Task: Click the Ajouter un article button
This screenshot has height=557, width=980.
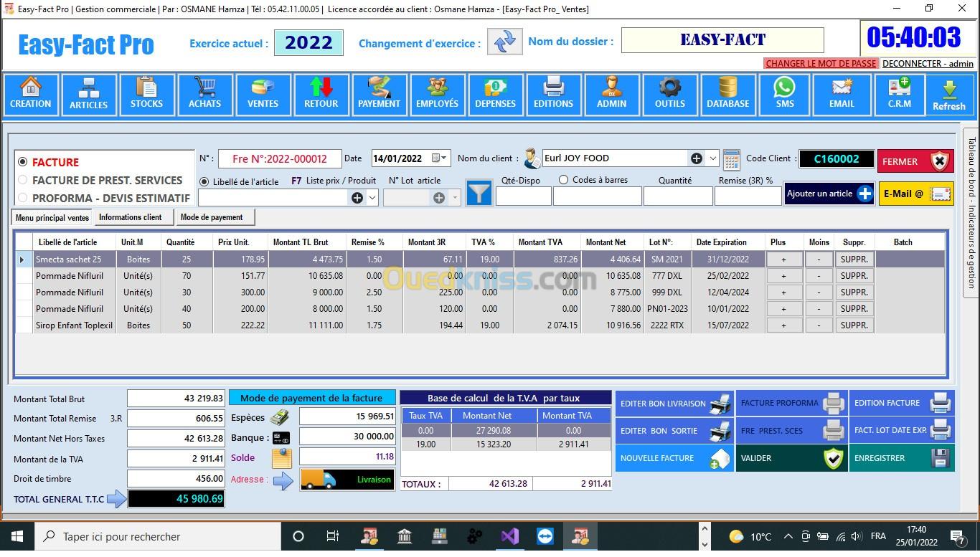Action: [x=829, y=194]
